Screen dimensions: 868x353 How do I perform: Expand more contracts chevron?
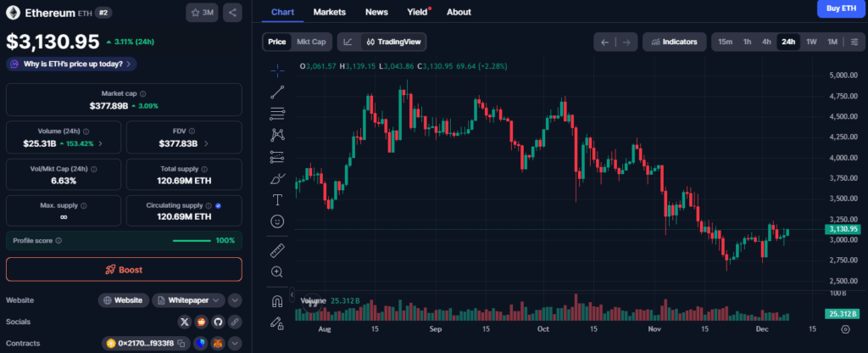point(235,343)
